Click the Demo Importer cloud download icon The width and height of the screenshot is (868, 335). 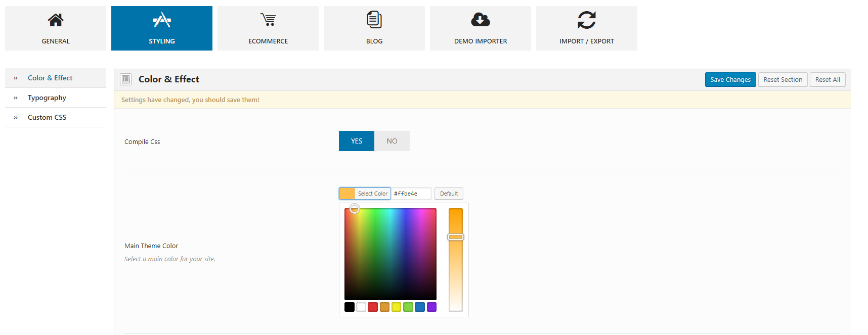tap(481, 20)
